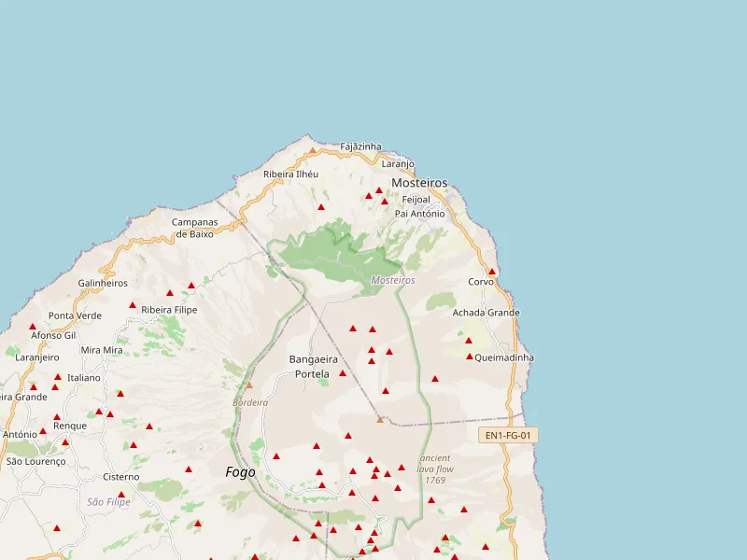Click the Fajãzinha place label

pyautogui.click(x=360, y=147)
